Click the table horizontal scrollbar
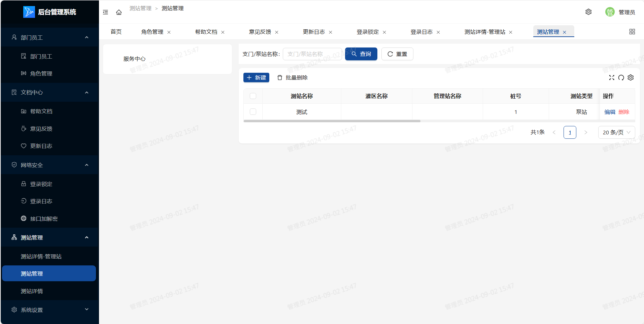The image size is (644, 324). pyautogui.click(x=332, y=121)
